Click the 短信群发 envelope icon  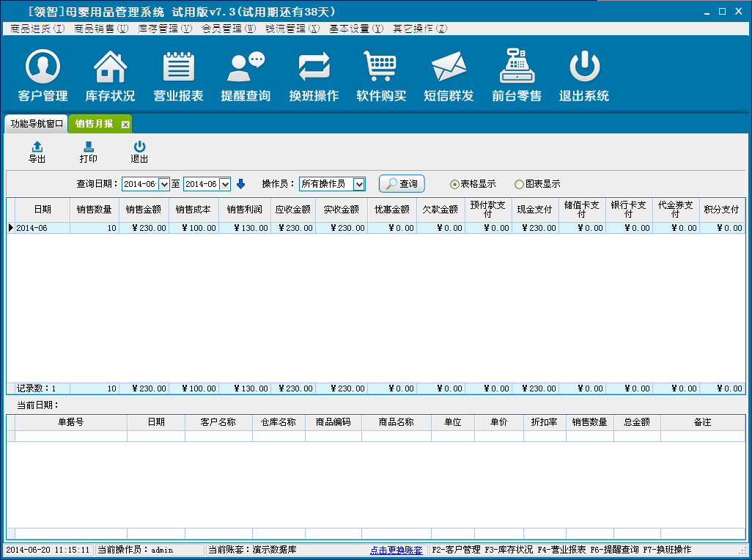pyautogui.click(x=449, y=67)
